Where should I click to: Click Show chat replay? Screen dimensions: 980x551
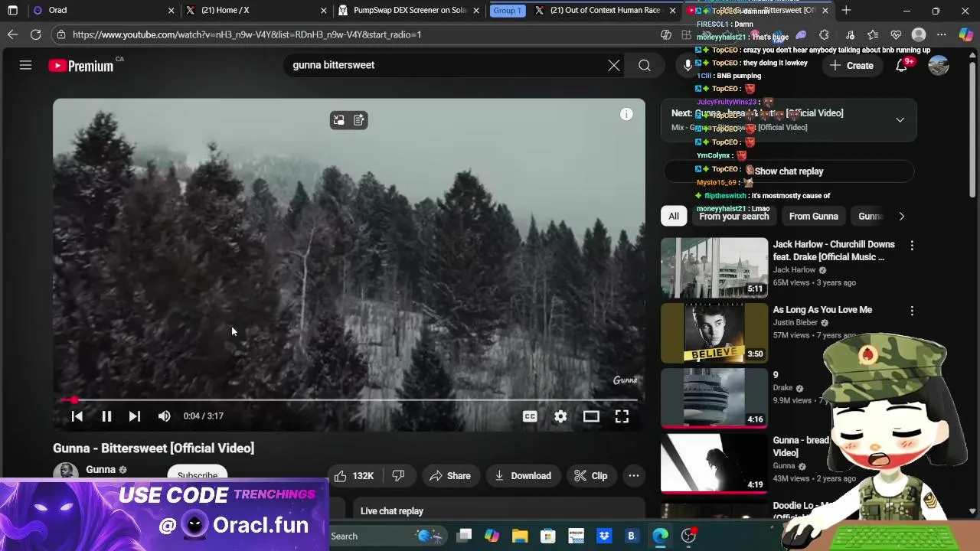[x=789, y=171]
